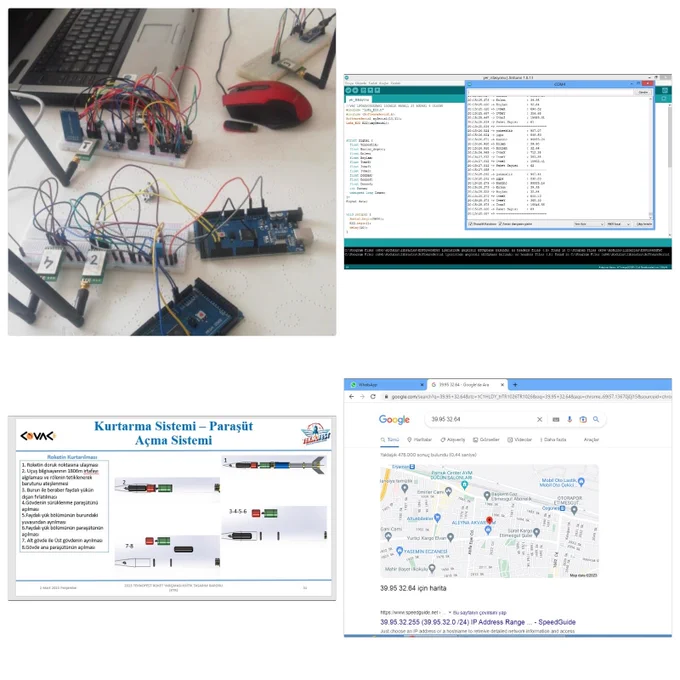Select the Alışveriş results tab

453,440
